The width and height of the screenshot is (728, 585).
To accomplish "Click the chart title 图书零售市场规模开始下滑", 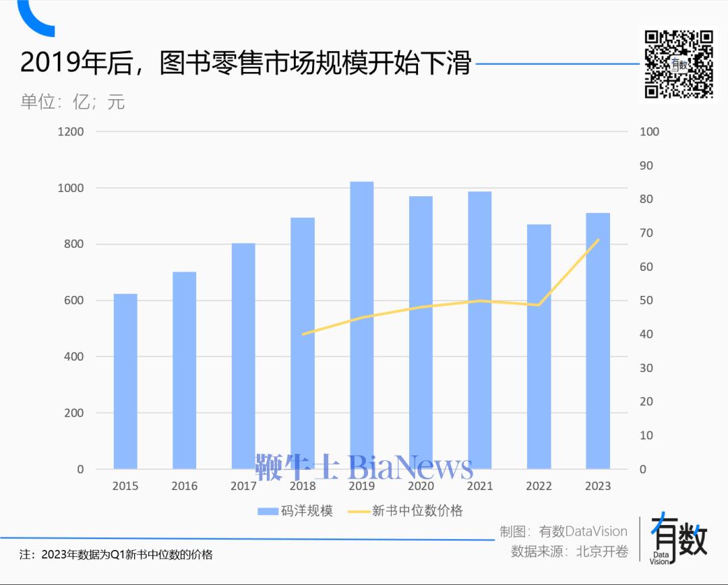I will [x=315, y=63].
